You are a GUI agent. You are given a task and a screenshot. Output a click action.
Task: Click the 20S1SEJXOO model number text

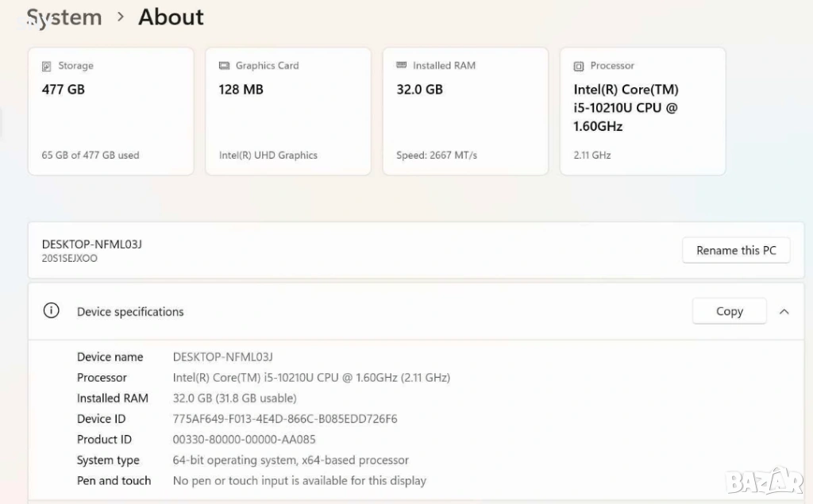click(70, 259)
